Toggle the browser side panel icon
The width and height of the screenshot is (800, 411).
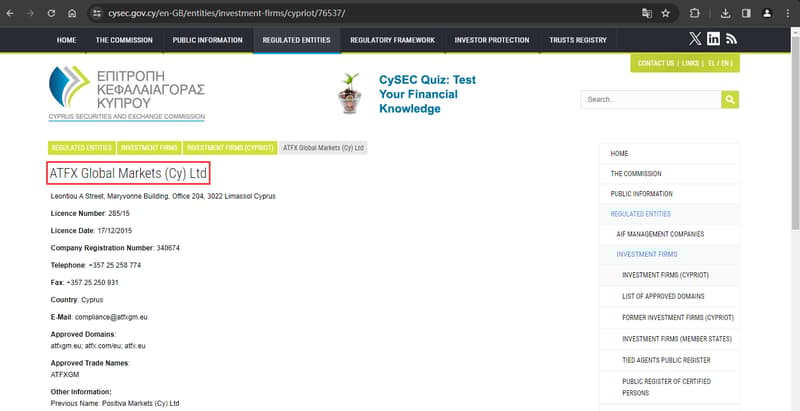[746, 14]
